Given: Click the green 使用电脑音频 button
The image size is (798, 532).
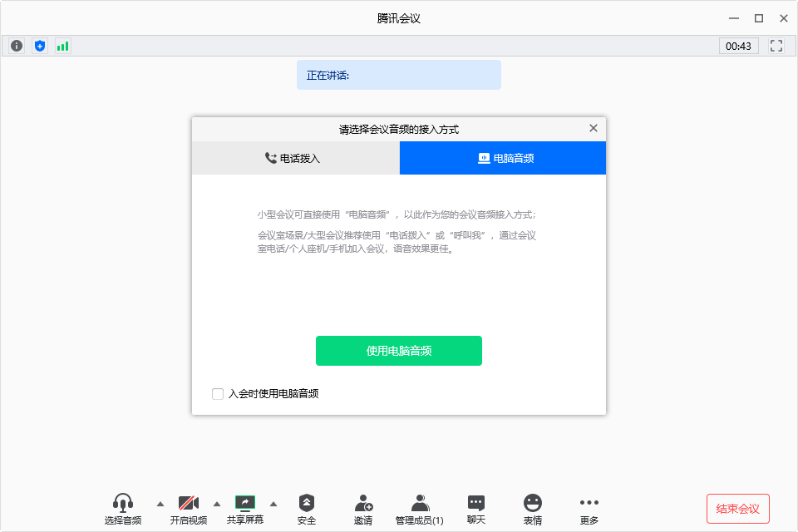Looking at the screenshot, I should 399,351.
